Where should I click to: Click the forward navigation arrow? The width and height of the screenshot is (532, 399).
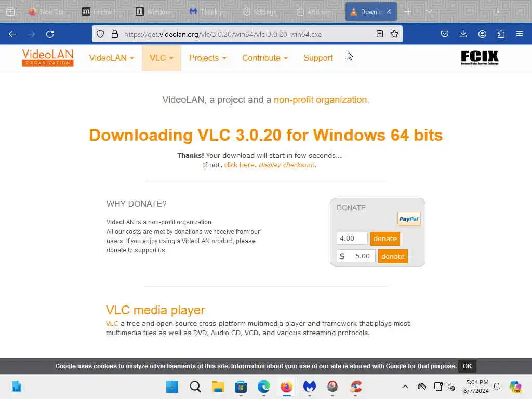(x=31, y=34)
